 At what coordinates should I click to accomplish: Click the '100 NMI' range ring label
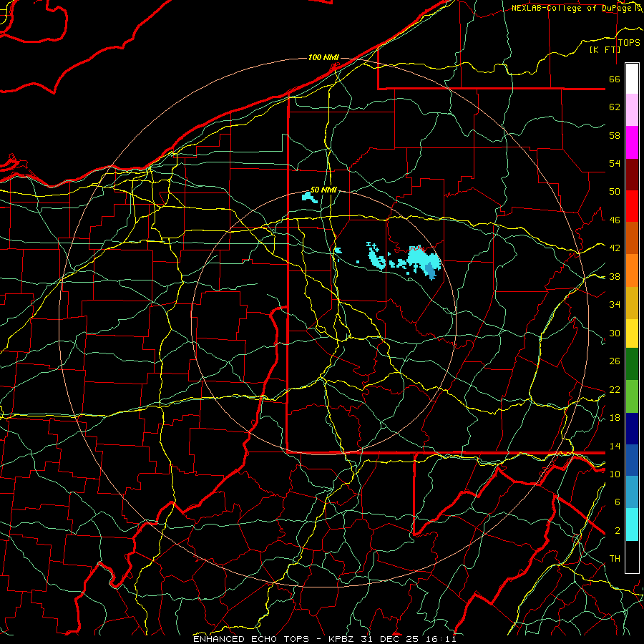(323, 57)
